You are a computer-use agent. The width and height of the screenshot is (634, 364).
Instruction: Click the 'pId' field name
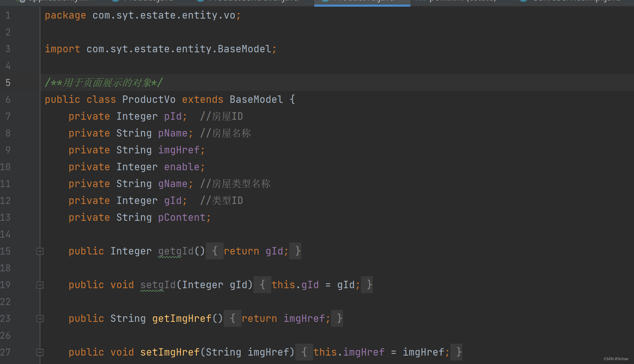click(173, 117)
